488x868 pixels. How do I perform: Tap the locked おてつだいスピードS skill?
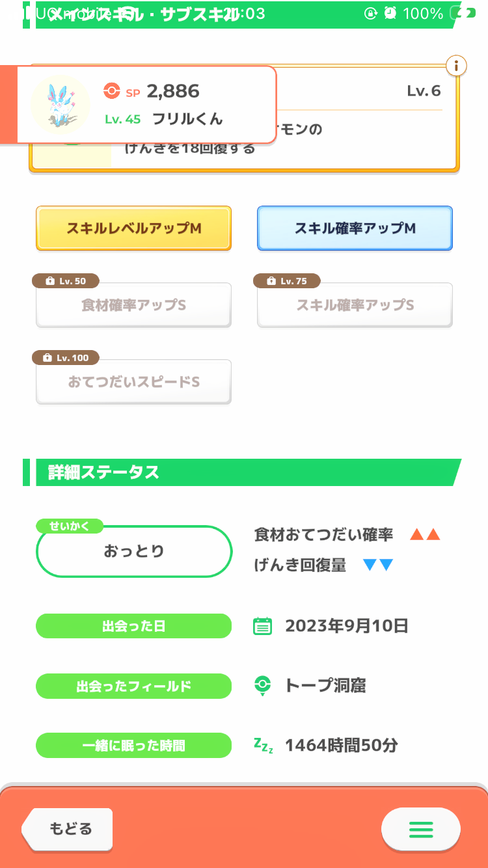[133, 382]
